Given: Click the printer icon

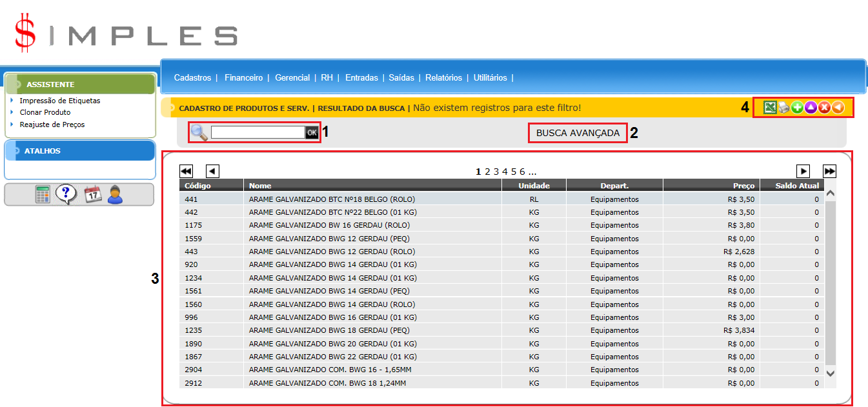Looking at the screenshot, I should (783, 108).
